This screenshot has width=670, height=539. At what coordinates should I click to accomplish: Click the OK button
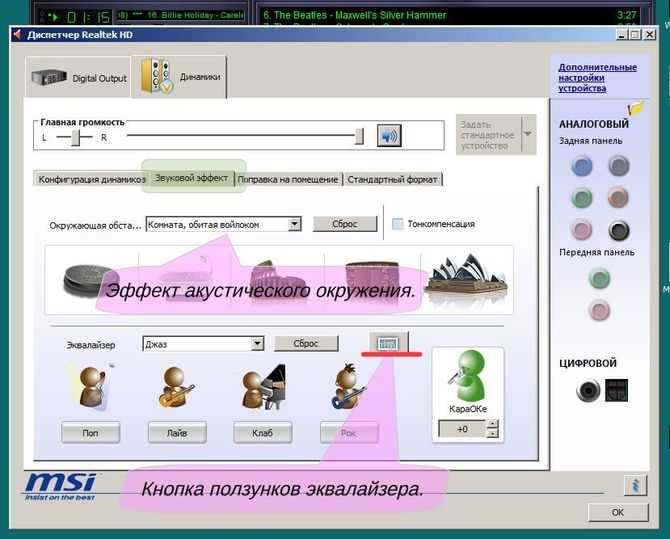pos(618,512)
